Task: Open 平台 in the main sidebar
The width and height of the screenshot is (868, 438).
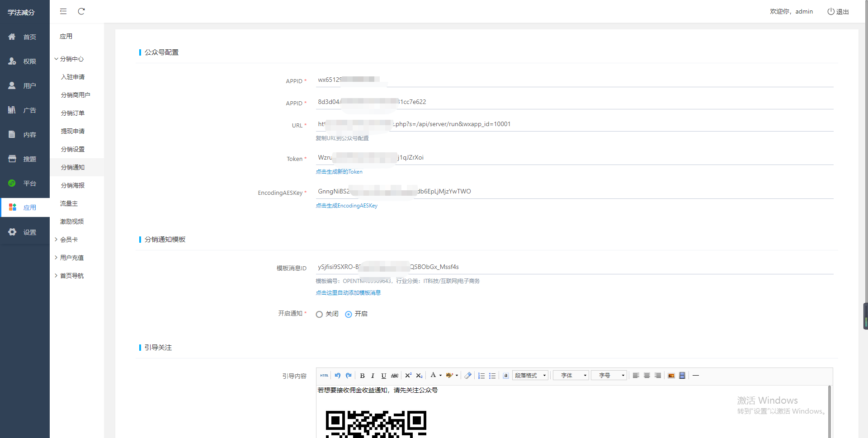Action: (x=25, y=184)
